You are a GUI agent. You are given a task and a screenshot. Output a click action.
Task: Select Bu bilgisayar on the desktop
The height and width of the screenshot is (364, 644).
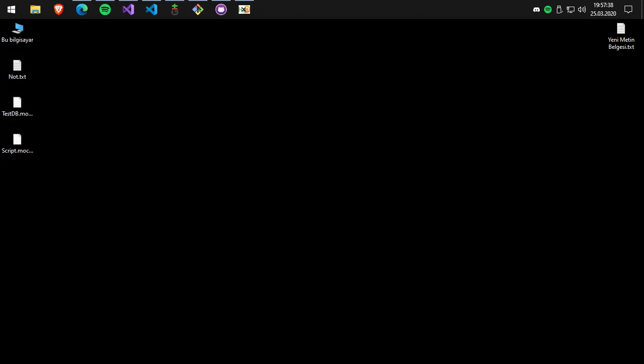tap(18, 31)
